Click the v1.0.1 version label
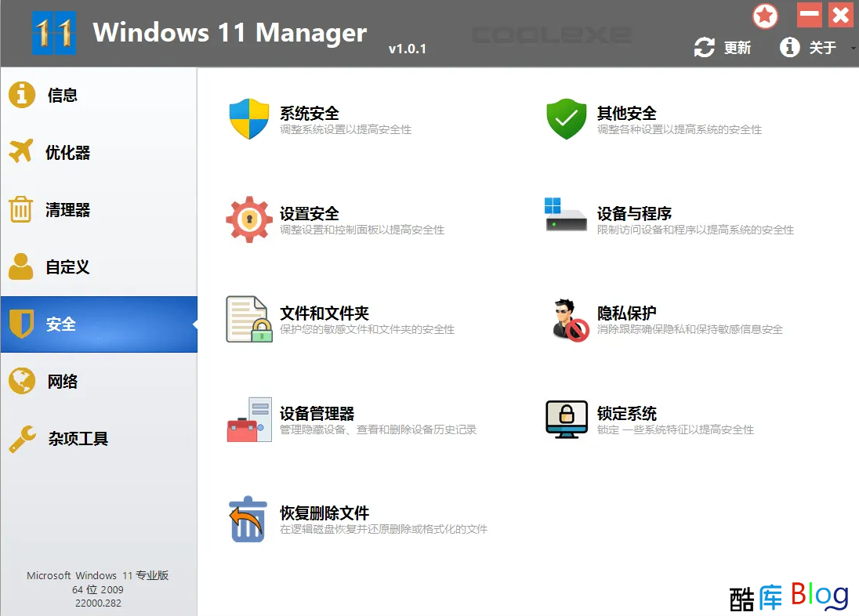 pyautogui.click(x=407, y=49)
